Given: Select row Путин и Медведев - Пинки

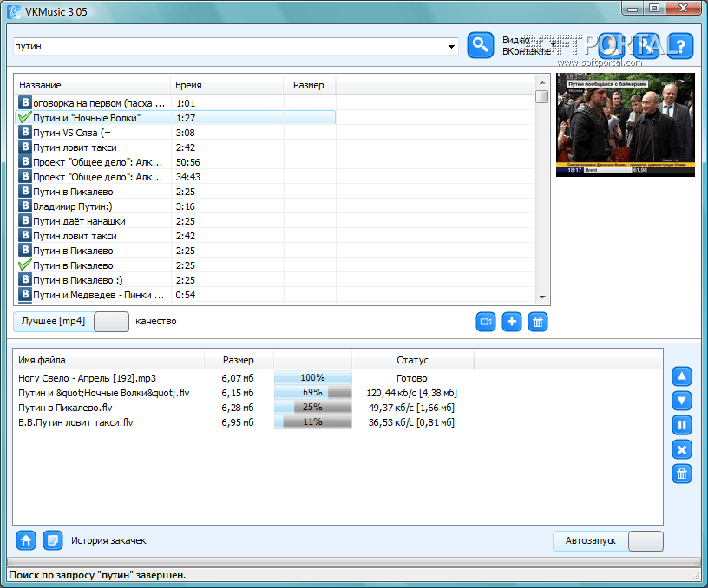Looking at the screenshot, I should 175,295.
